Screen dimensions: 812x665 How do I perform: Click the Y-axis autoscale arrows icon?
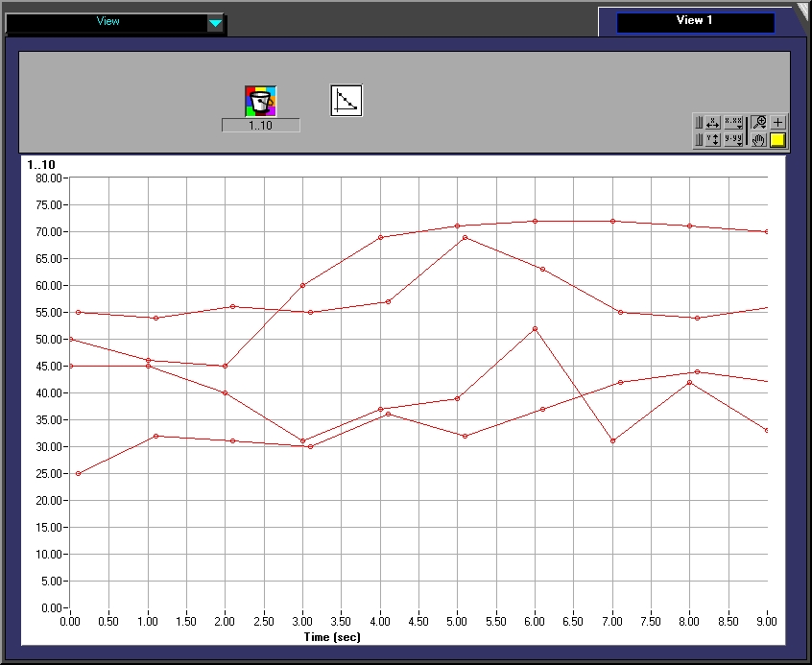(712, 140)
